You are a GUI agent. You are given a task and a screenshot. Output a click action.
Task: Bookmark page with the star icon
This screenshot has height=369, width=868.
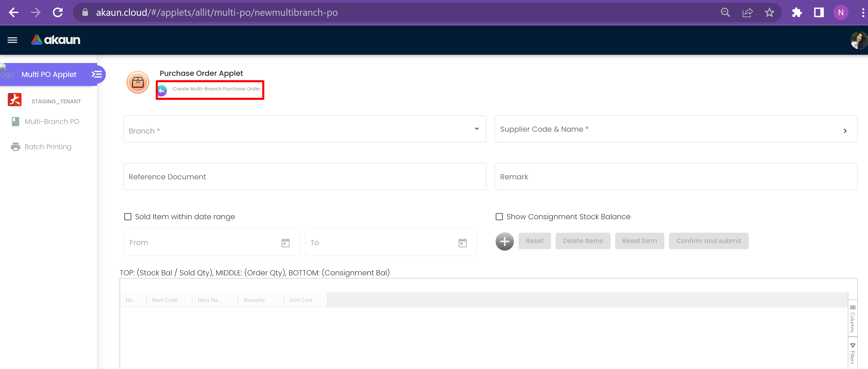pos(769,12)
